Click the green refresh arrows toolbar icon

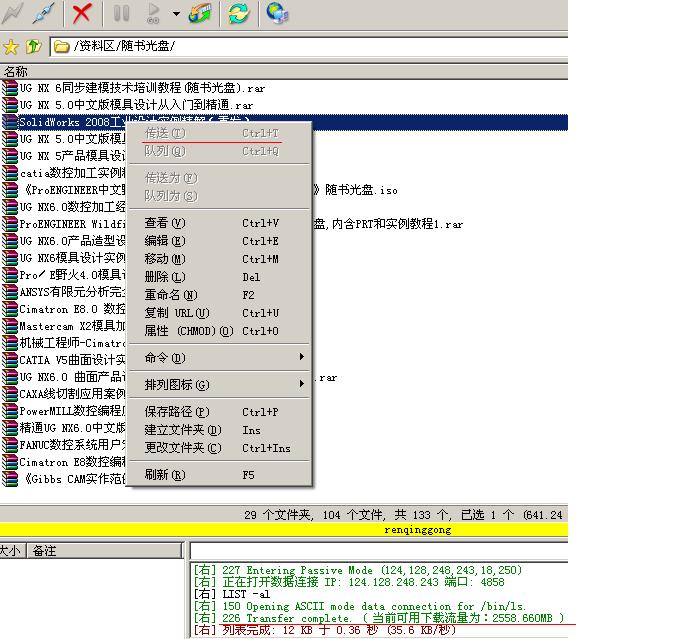[x=239, y=14]
